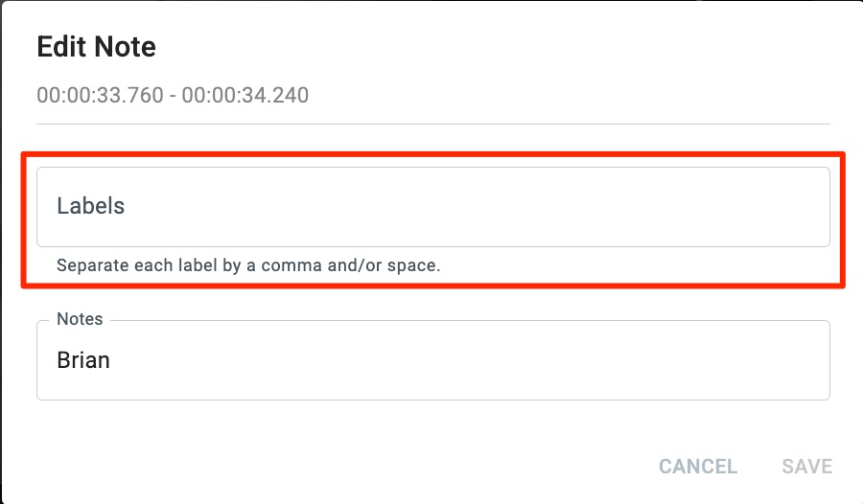Image resolution: width=863 pixels, height=504 pixels.
Task: Place cursor on the word "Brian"
Action: point(83,361)
